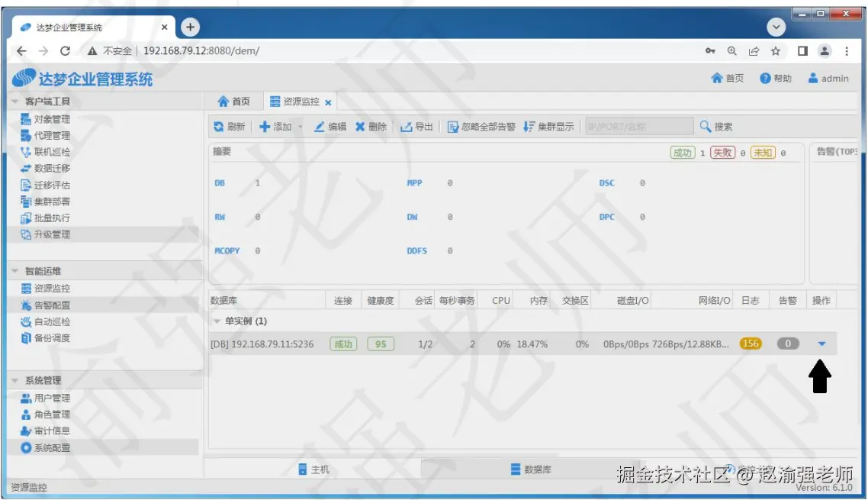
Task: Open the admin user menu
Action: click(828, 78)
